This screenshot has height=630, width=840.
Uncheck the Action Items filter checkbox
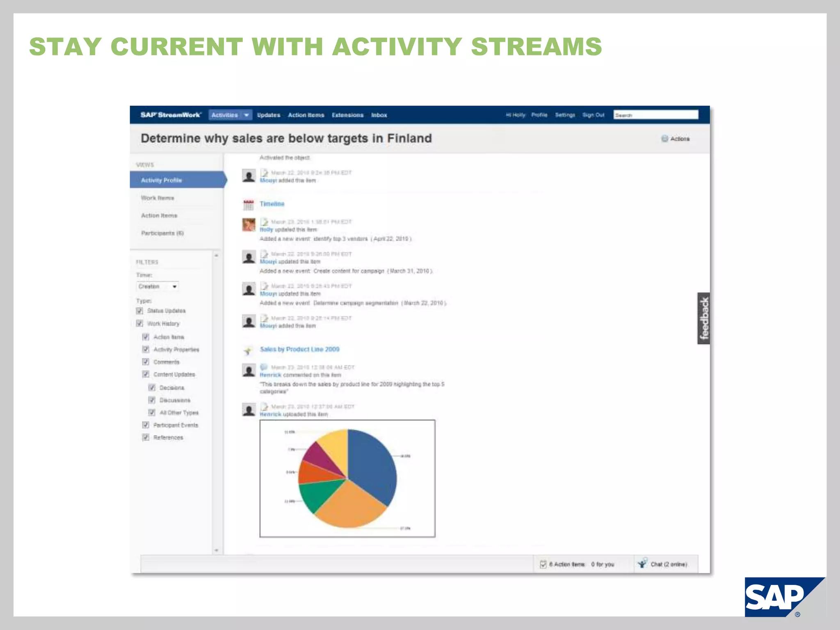146,337
